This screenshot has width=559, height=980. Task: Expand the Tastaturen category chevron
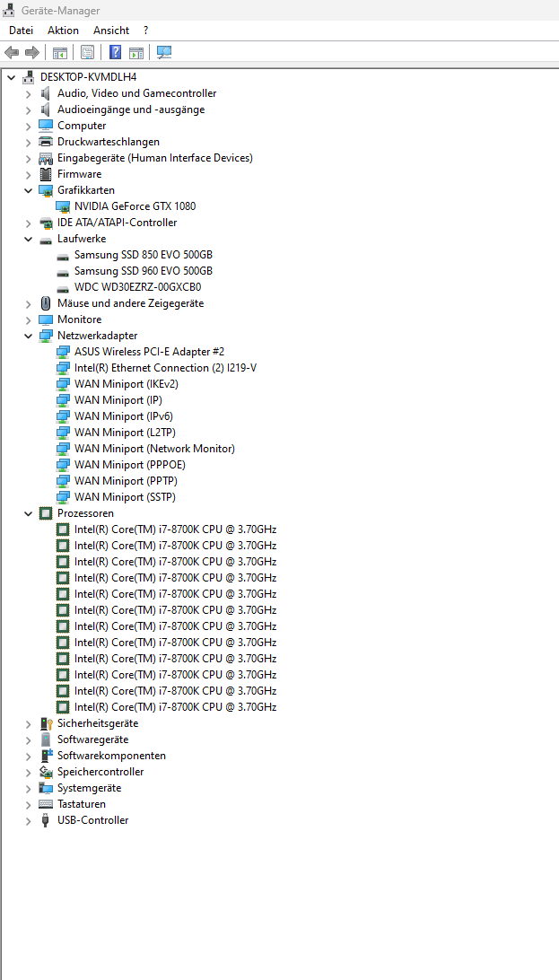28,804
